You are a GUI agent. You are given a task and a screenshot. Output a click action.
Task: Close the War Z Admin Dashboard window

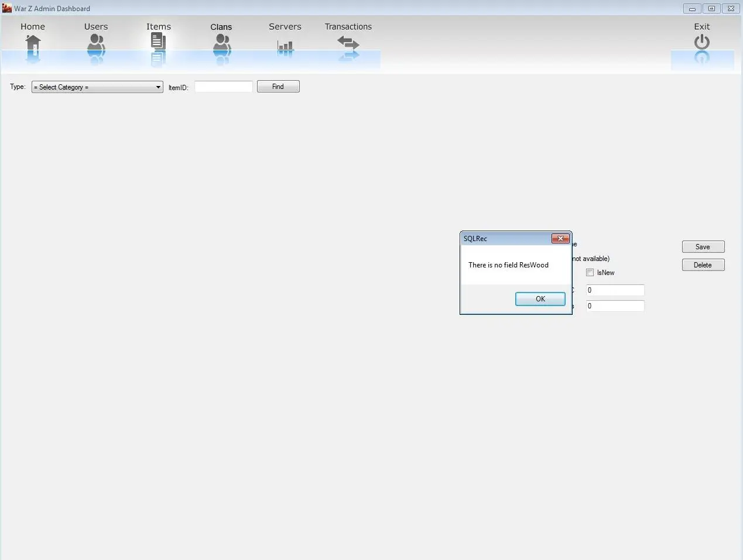(731, 9)
